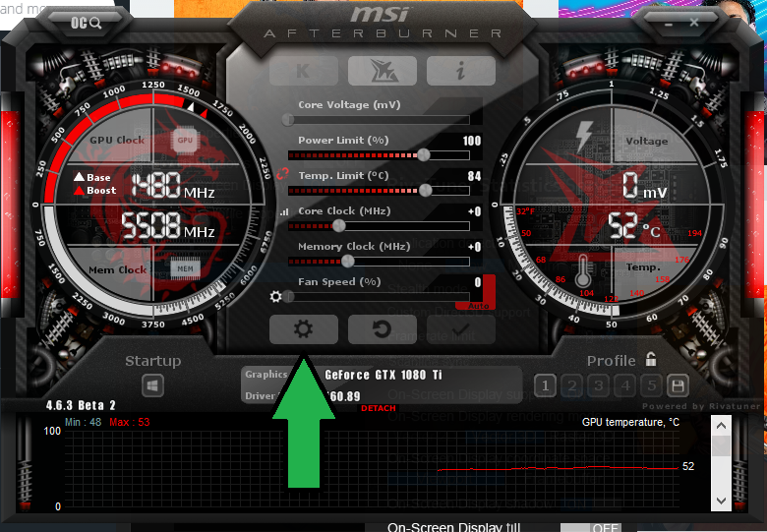Click the Min : 48 graph statistic
The image size is (767, 532).
[x=84, y=423]
